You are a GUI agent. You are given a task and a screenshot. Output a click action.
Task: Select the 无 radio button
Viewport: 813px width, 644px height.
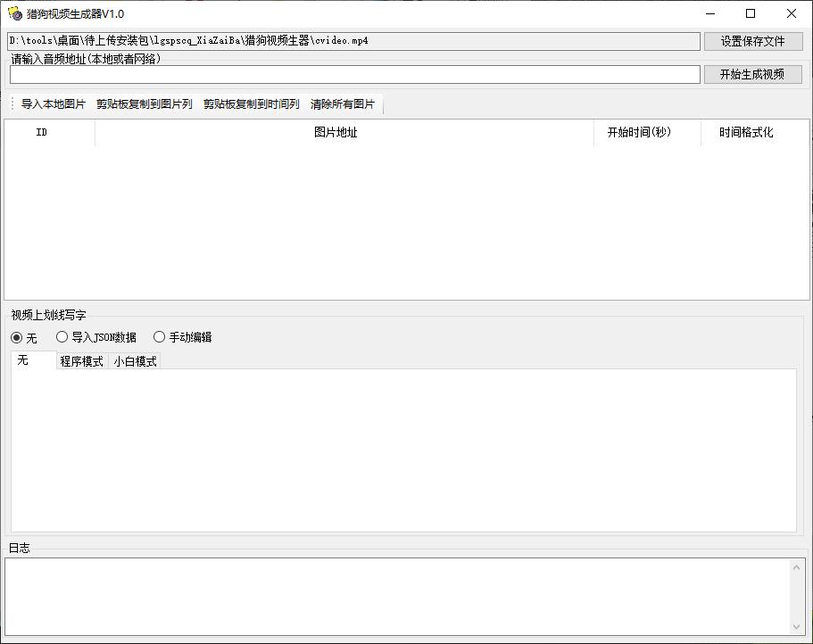click(17, 338)
